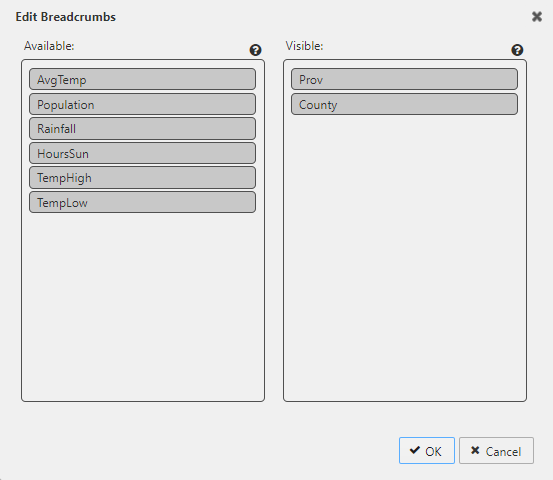Open help for the Visible list

(x=517, y=50)
